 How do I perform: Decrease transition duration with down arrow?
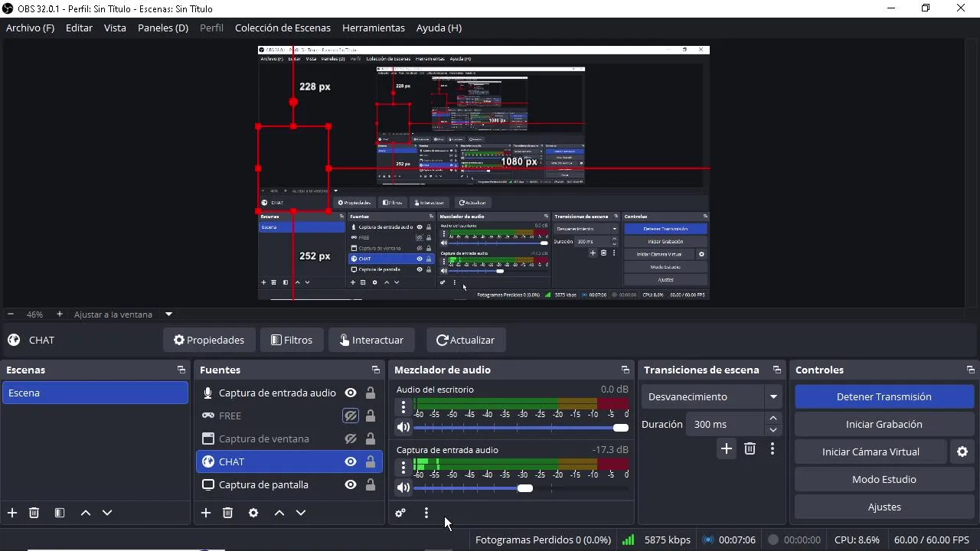[773, 429]
